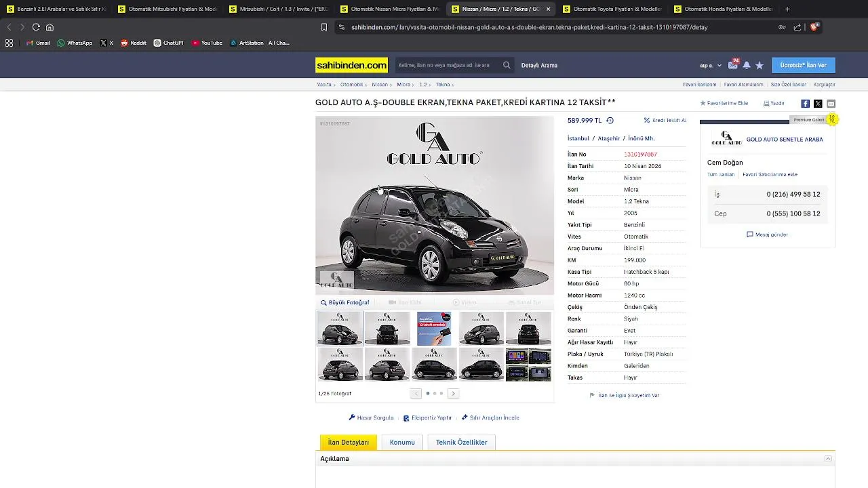Click Hasar Sorgula link
This screenshot has height=488, width=868.
click(x=371, y=418)
